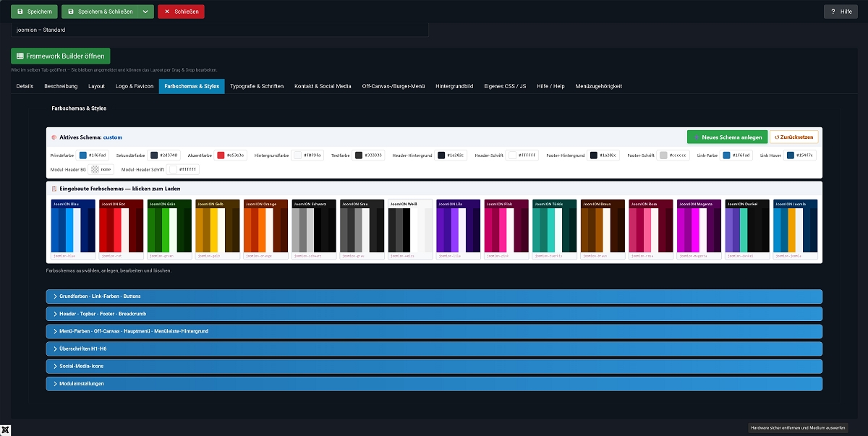
Task: Switch to Off-Canvas-/Burger-Menü tab
Action: pyautogui.click(x=393, y=86)
